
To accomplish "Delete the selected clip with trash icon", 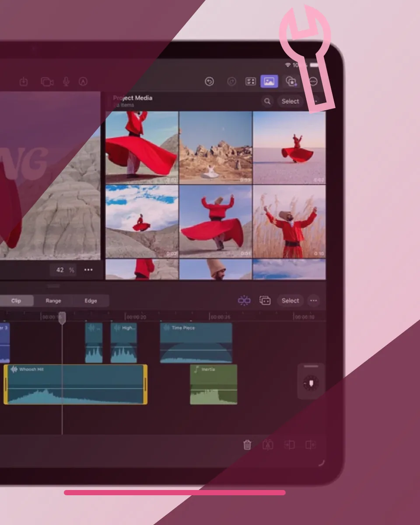I will click(x=247, y=445).
